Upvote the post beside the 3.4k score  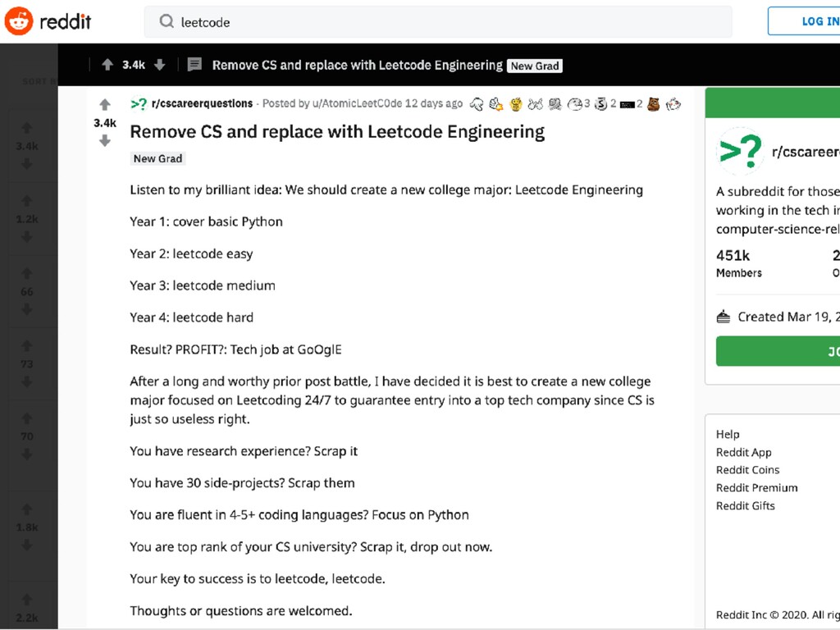pyautogui.click(x=105, y=105)
